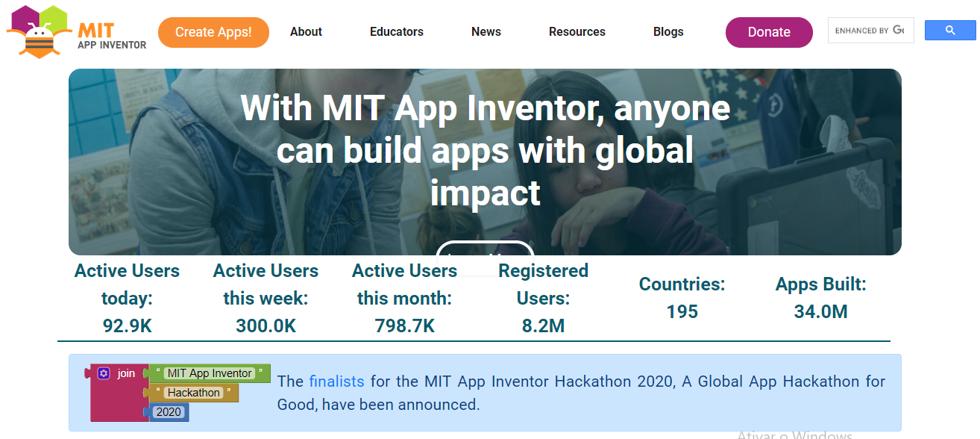Viewport: 980px width, 439px height.
Task: Follow the finalists link
Action: (337, 382)
